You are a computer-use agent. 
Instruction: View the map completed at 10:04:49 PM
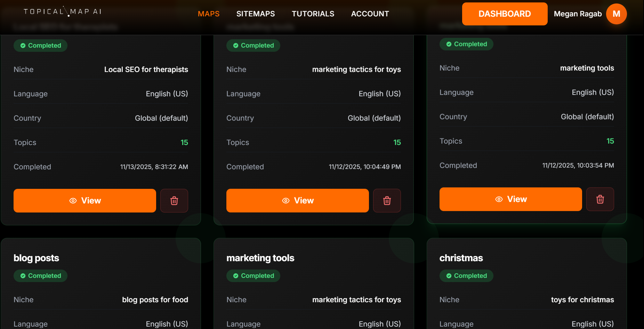298,201
